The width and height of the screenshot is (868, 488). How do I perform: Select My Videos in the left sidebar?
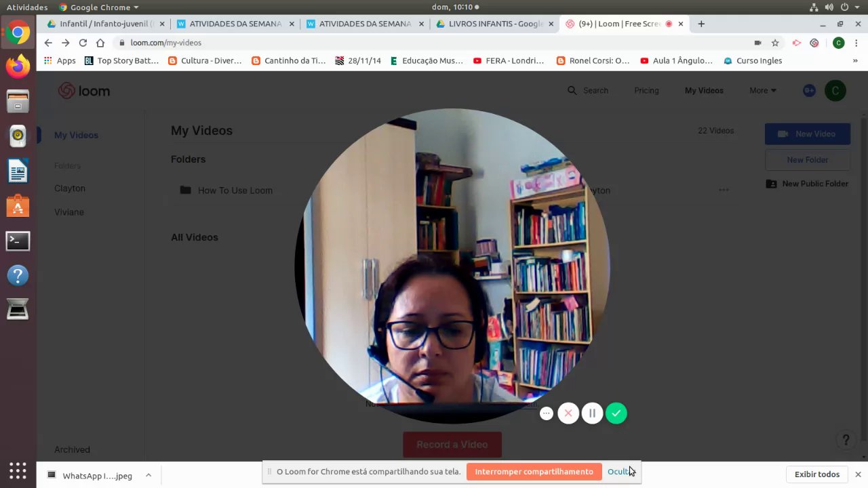point(76,135)
